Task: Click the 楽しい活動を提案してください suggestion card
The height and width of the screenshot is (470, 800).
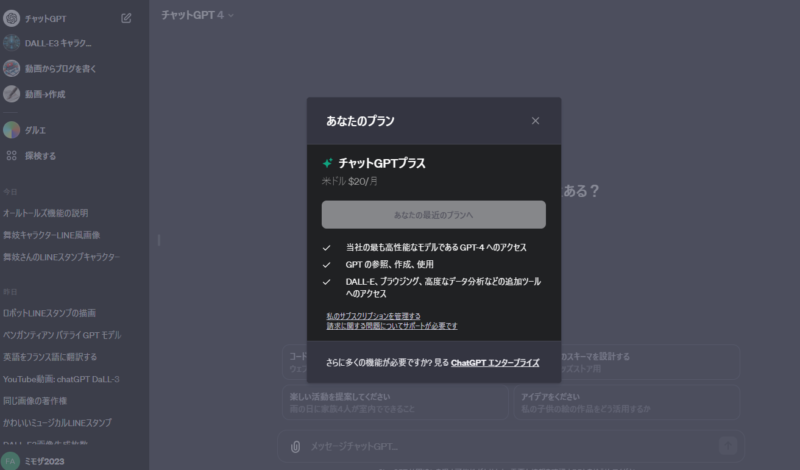Action: [x=395, y=403]
